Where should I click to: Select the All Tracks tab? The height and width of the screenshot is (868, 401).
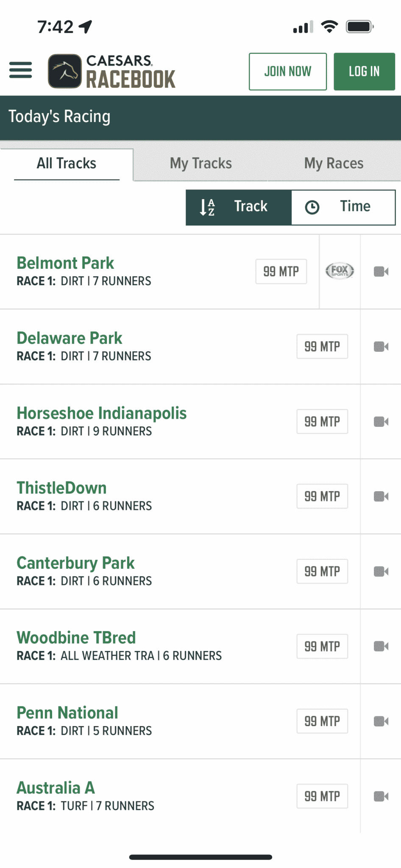[66, 163]
